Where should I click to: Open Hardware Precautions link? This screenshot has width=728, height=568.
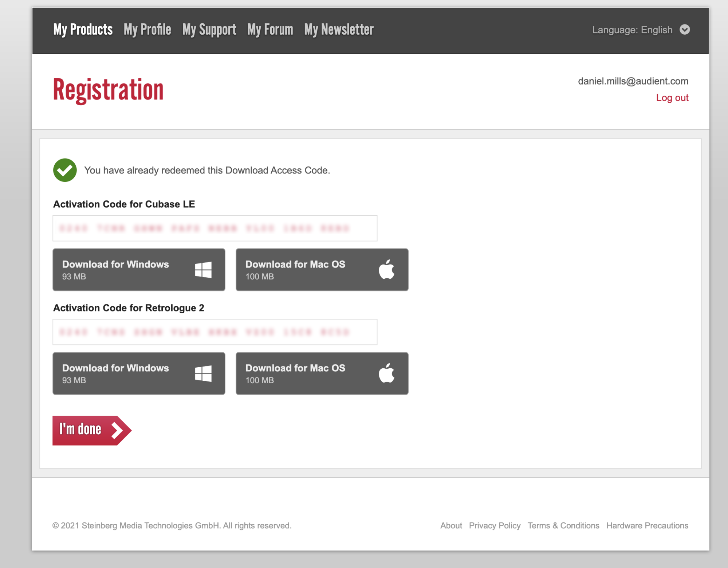coord(647,525)
